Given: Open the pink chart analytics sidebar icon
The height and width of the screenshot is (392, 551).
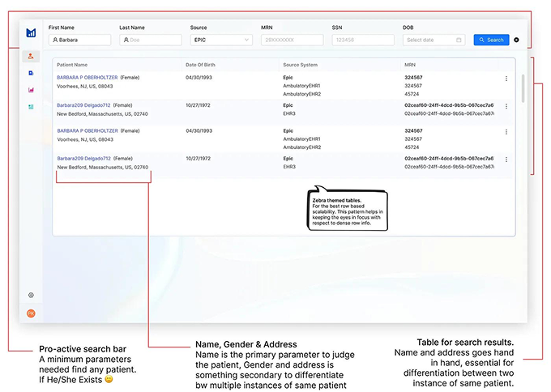Looking at the screenshot, I should 31,90.
